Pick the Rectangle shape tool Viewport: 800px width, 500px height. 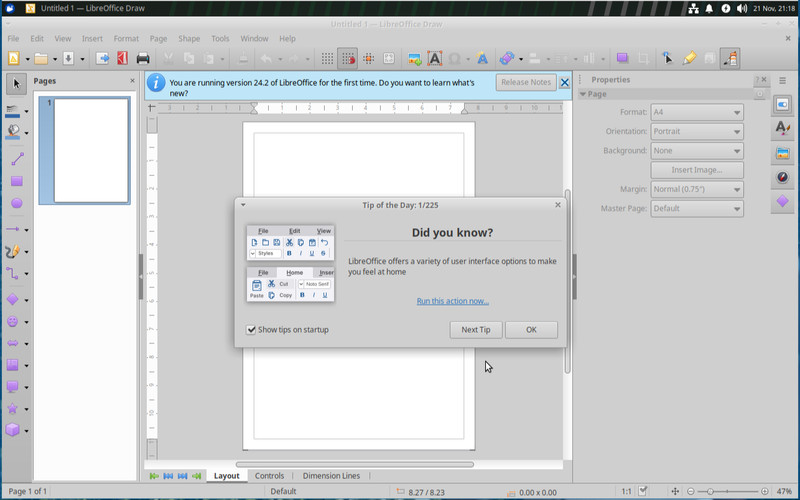point(17,181)
